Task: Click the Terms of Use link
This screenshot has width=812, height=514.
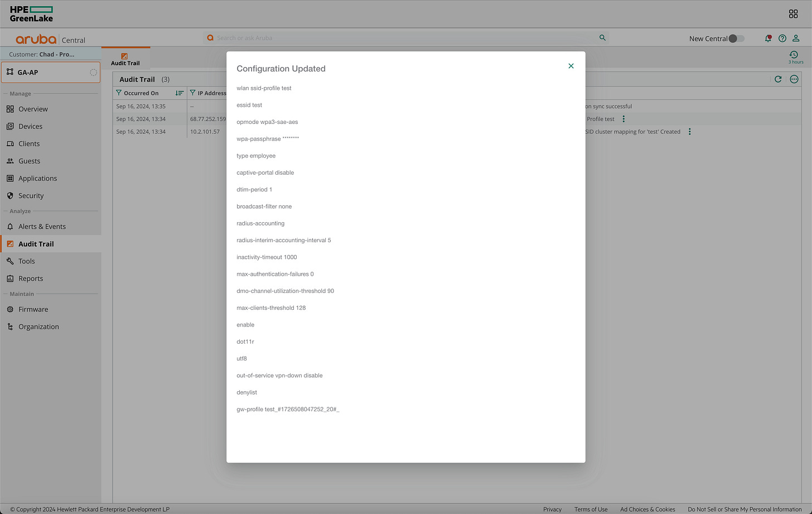Action: click(x=591, y=509)
